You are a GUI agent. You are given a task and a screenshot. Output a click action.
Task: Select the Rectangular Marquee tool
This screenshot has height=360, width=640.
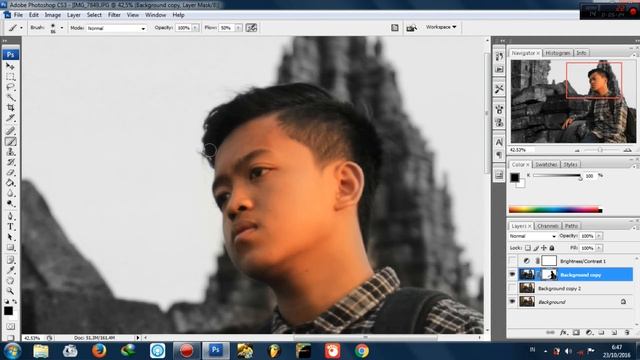coord(11,77)
